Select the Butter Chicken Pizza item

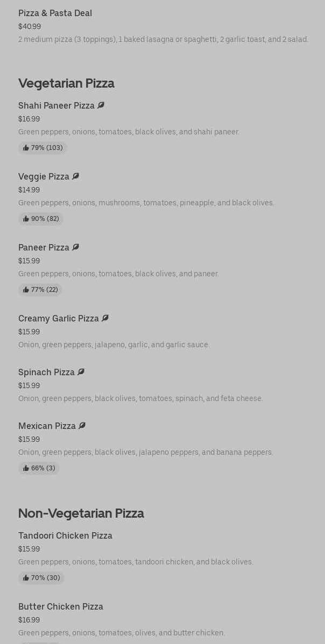[61, 606]
